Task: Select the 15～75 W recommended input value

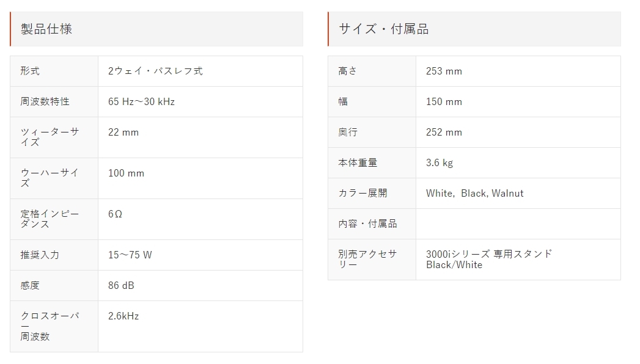Action: pos(130,255)
